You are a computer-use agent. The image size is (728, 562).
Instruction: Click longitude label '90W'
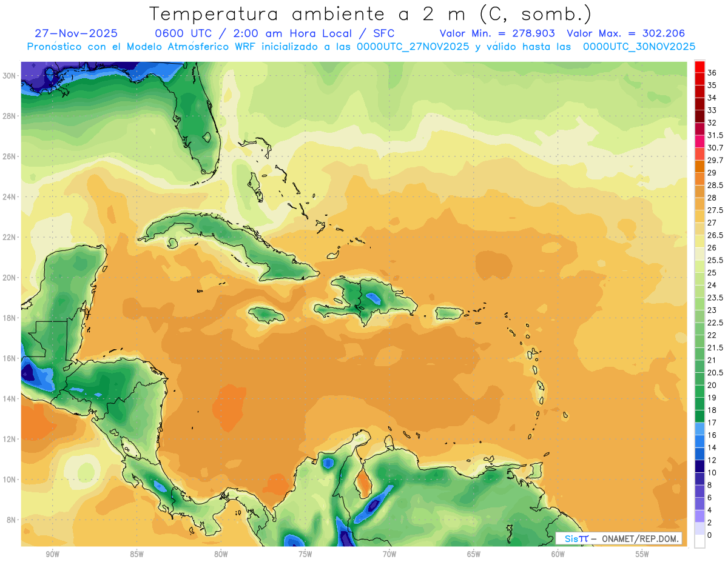coord(52,554)
